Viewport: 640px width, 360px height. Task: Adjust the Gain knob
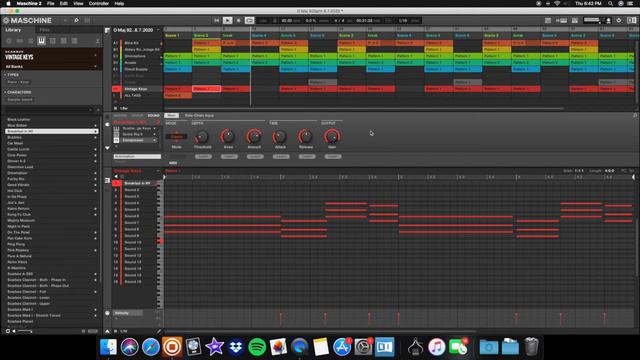point(332,137)
